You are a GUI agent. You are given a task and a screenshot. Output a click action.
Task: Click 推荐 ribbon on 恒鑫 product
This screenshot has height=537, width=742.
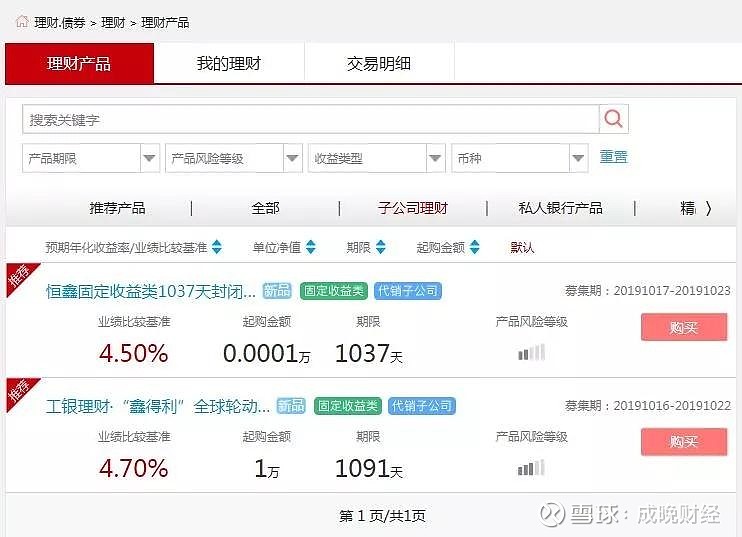point(19,276)
